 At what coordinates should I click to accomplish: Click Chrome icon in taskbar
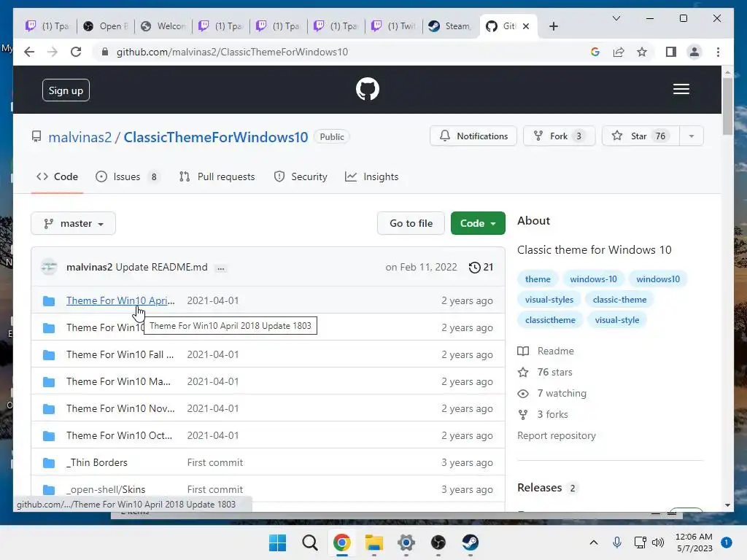point(341,542)
